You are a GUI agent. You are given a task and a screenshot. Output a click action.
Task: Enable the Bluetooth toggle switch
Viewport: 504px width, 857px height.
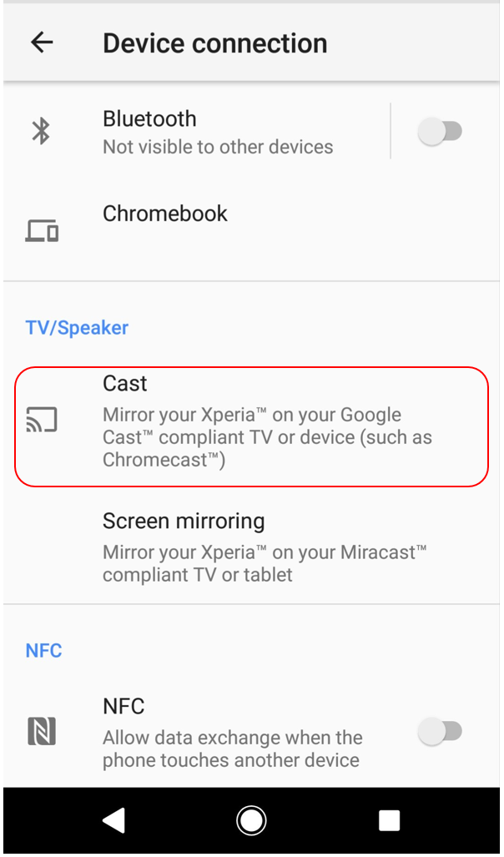coord(440,132)
